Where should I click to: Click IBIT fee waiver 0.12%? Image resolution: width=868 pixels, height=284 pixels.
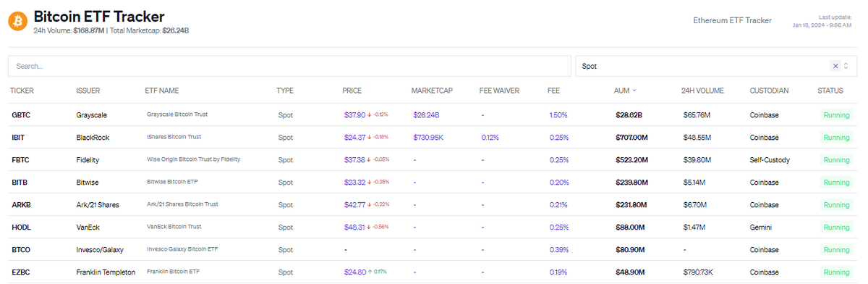(x=490, y=138)
